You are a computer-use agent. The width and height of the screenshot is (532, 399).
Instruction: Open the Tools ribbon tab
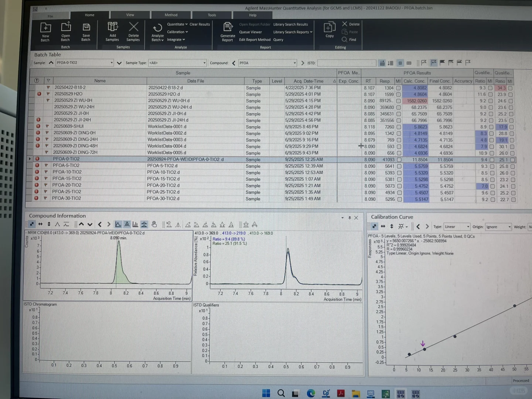point(212,15)
